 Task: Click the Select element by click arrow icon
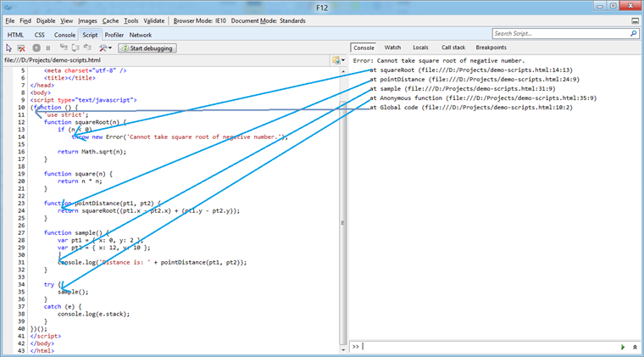(8, 48)
